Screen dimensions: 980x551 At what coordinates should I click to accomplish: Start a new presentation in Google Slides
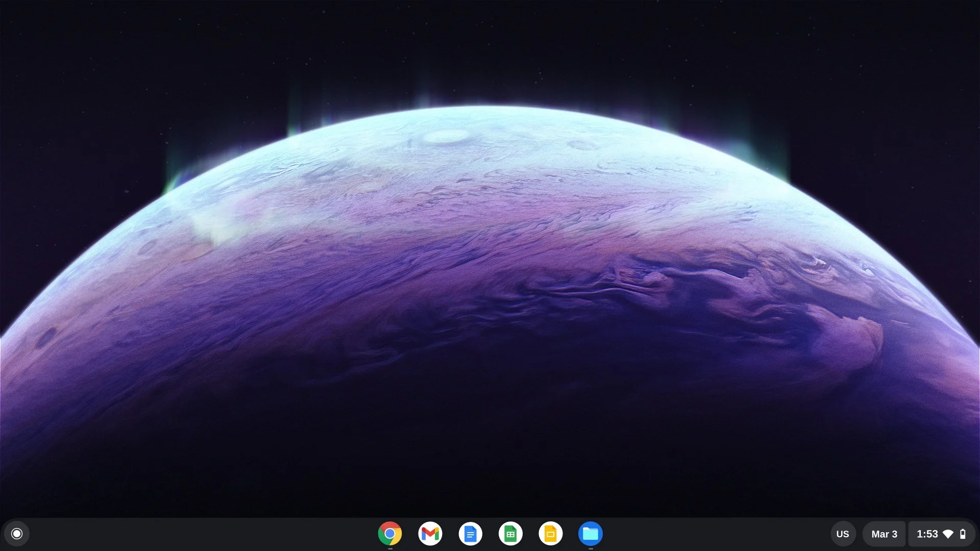coord(551,534)
